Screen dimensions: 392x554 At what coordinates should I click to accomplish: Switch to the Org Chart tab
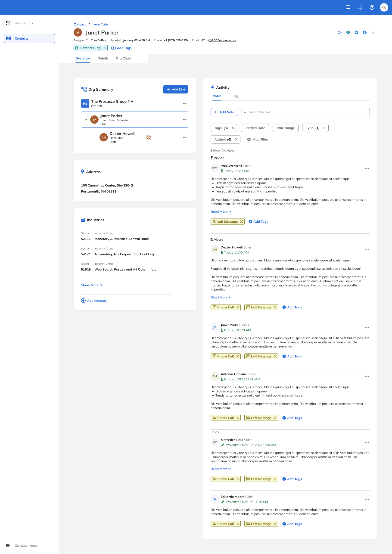pyautogui.click(x=124, y=58)
